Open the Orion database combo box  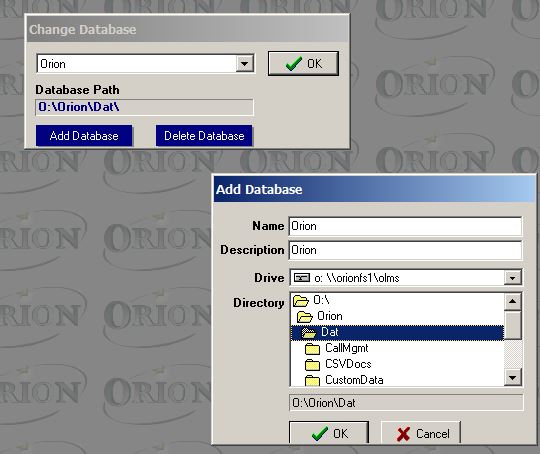click(x=145, y=64)
